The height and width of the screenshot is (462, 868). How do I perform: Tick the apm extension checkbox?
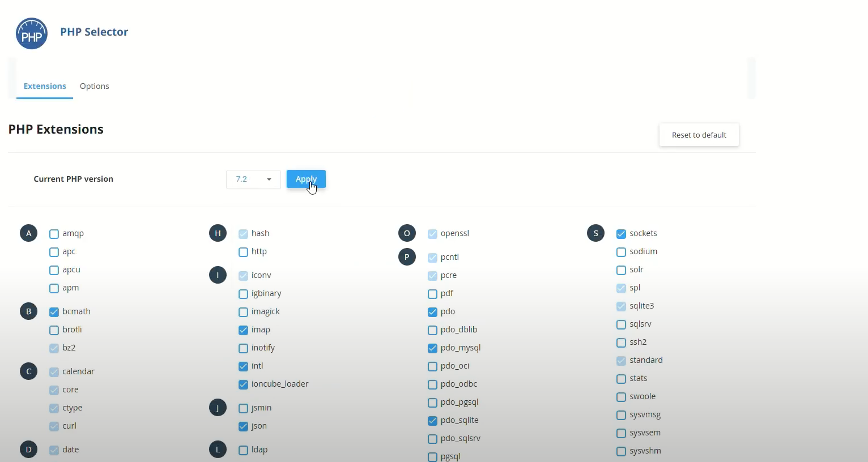[x=54, y=288]
